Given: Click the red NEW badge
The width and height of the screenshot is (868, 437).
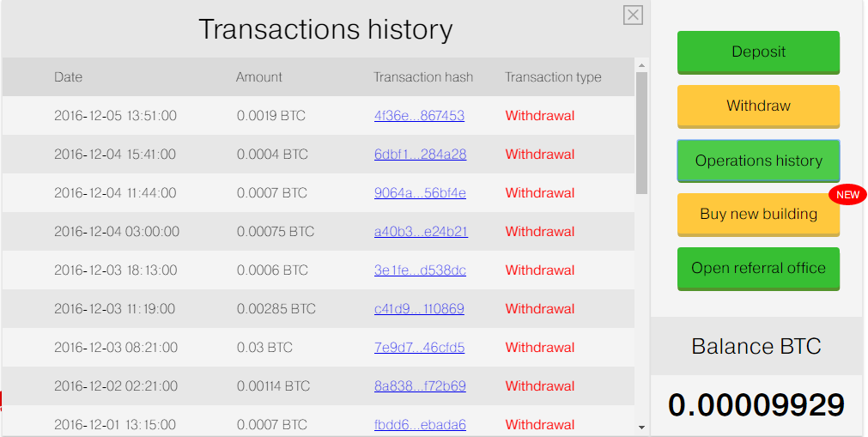Looking at the screenshot, I should (x=847, y=194).
